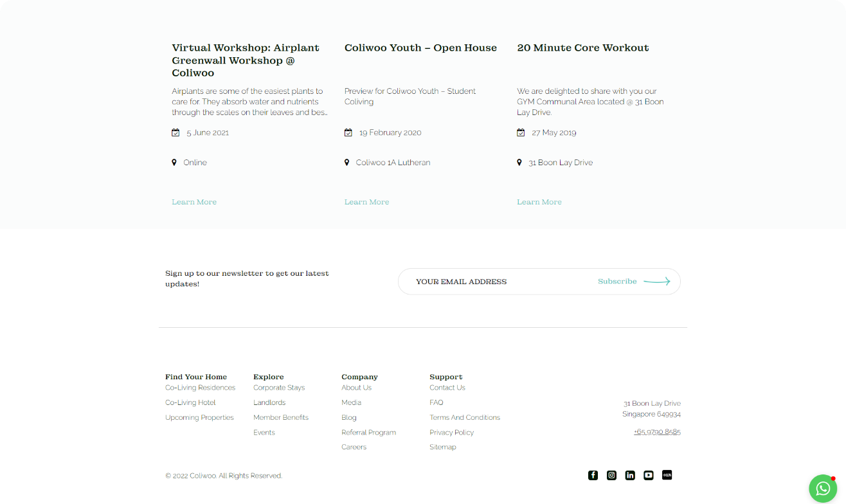This screenshot has width=846, height=504.
Task: Open Co-Living Residences footer link
Action: pyautogui.click(x=201, y=388)
